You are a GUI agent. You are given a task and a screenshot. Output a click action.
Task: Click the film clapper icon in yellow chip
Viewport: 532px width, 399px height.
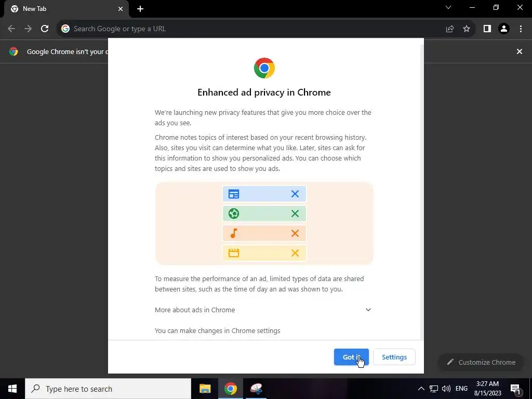tap(234, 253)
